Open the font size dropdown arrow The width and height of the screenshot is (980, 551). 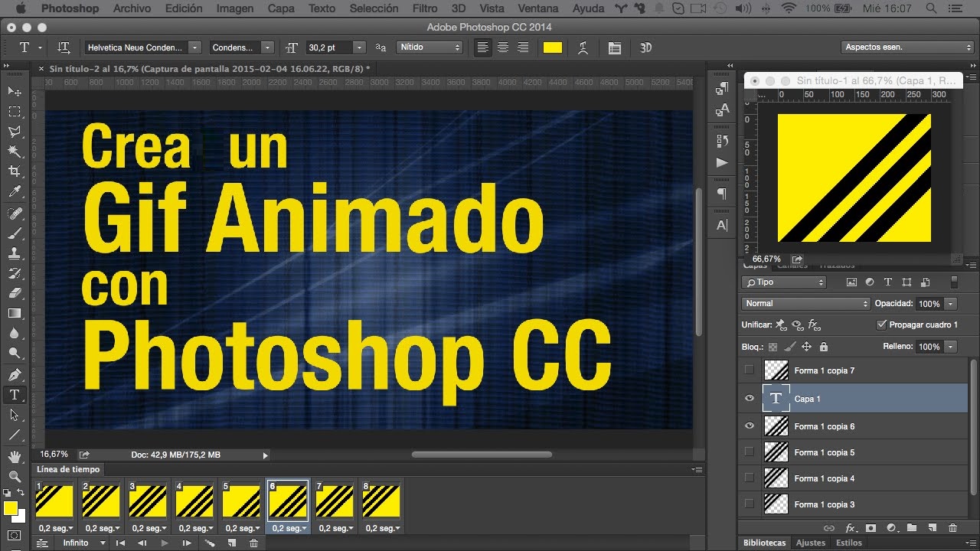coord(360,47)
